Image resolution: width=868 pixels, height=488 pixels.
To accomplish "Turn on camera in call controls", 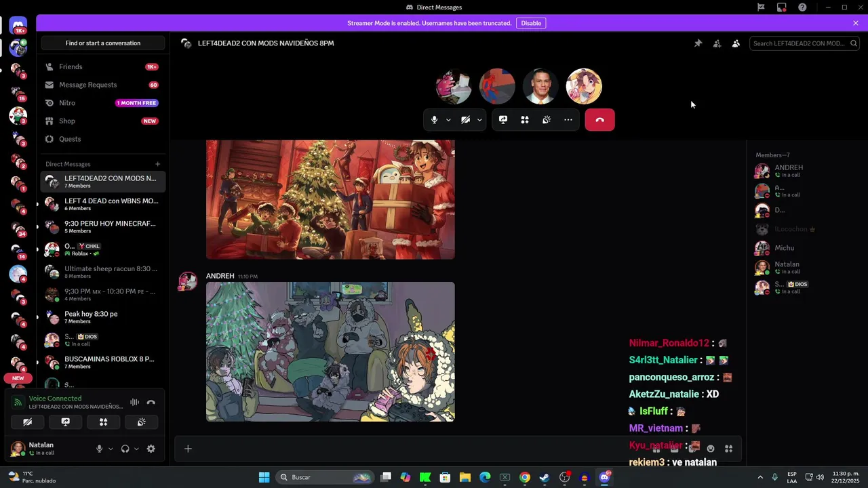I will (x=465, y=120).
